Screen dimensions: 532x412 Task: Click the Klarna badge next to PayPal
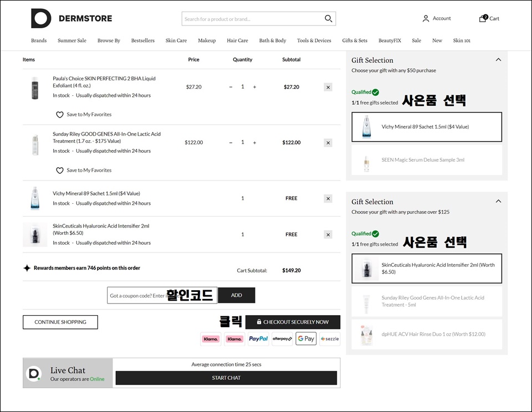234,339
